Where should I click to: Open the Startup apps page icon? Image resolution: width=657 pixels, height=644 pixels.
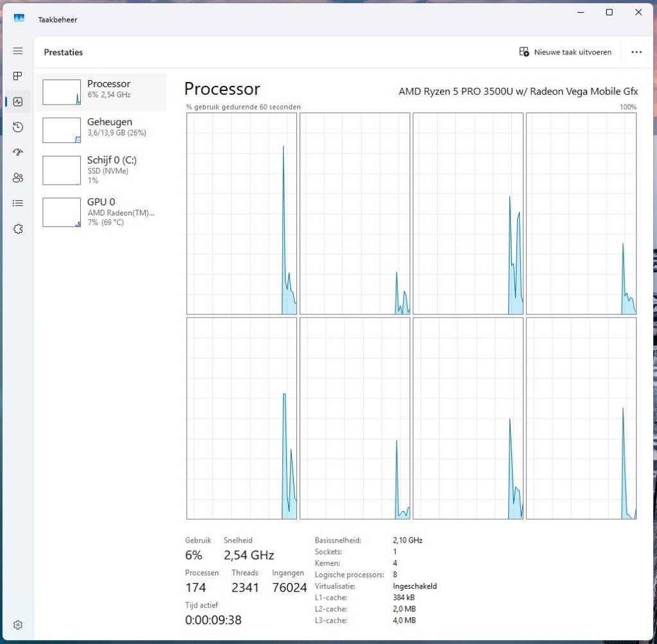pos(17,153)
